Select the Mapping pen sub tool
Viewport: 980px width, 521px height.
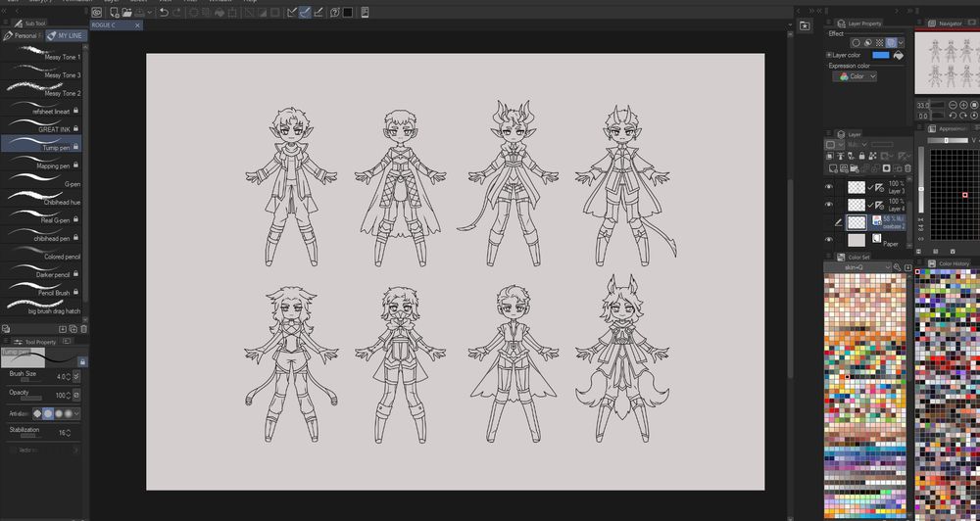click(x=41, y=163)
